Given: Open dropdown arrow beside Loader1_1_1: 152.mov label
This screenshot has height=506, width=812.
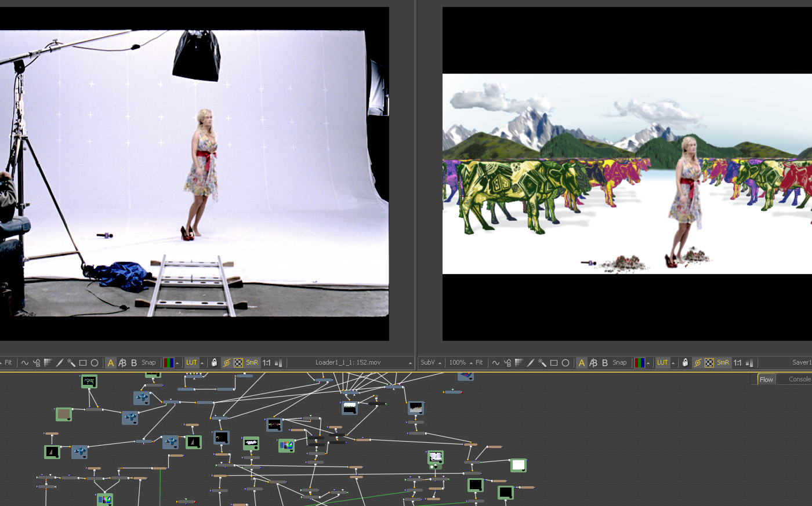Looking at the screenshot, I should [411, 363].
